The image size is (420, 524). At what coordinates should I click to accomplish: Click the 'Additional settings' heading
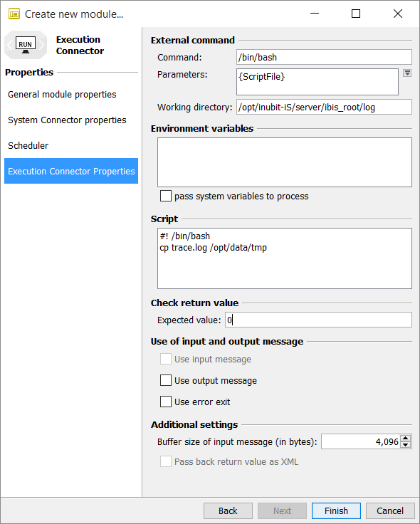click(x=194, y=424)
